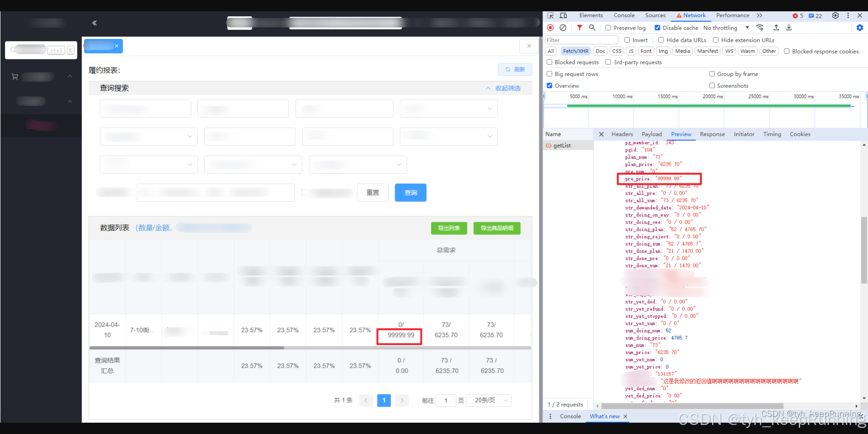The width and height of the screenshot is (868, 434).
Task: Switch to the Elements tab
Action: pos(591,15)
